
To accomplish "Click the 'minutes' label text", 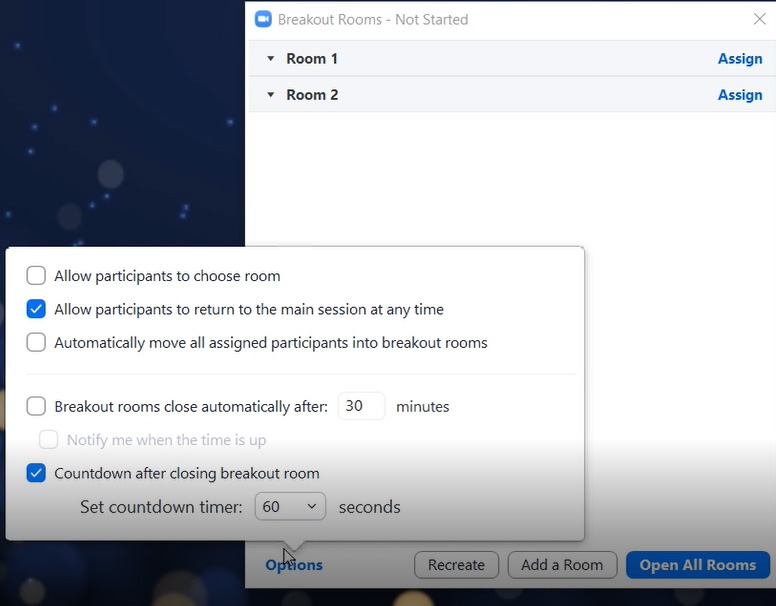I will pos(423,406).
